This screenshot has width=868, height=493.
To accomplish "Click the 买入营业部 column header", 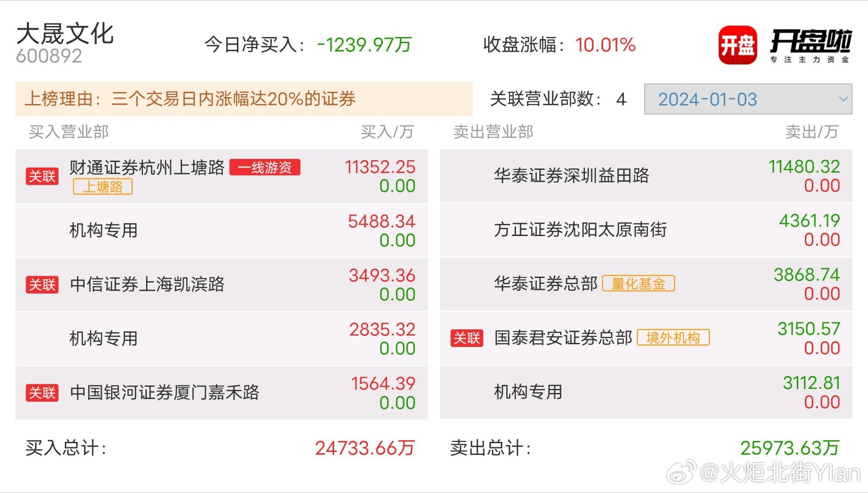I will click(69, 132).
